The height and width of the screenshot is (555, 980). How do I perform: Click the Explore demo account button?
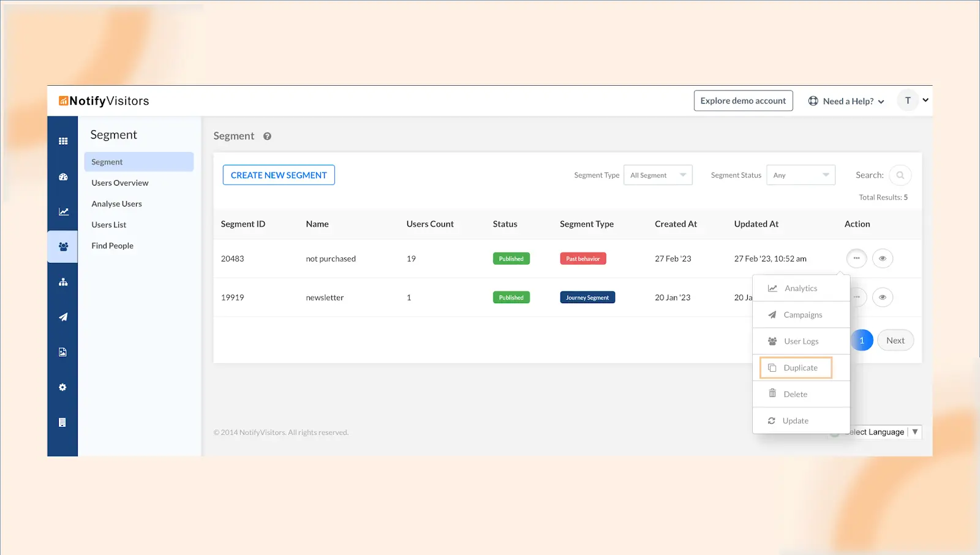[743, 101]
